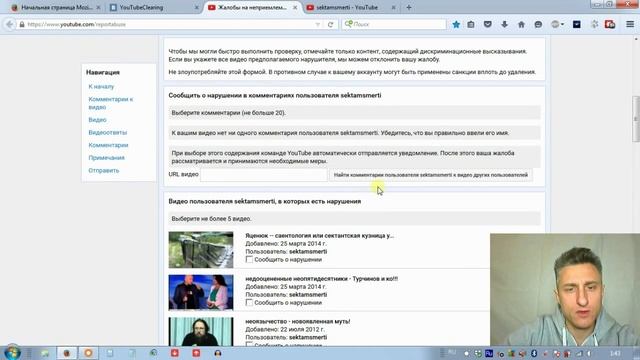Viewport: 640px width, 360px height.
Task: Click the padlock site identity icon
Action: point(22,24)
